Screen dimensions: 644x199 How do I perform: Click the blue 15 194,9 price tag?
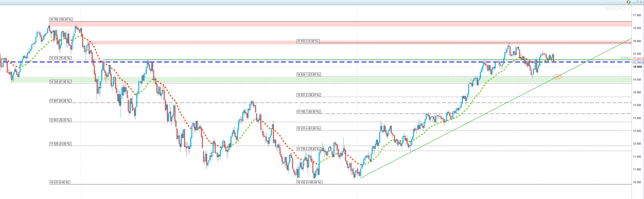click(638, 62)
